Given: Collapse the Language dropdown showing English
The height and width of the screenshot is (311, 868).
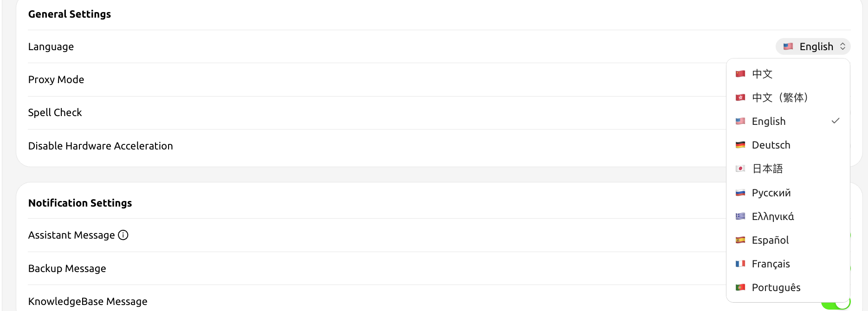Looking at the screenshot, I should click(813, 46).
